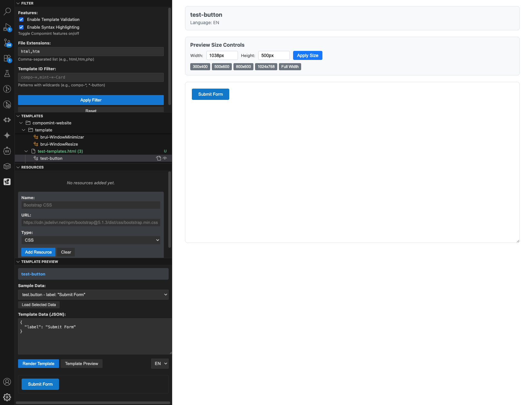Open the resource Type dropdown set to CSS

[x=91, y=240]
